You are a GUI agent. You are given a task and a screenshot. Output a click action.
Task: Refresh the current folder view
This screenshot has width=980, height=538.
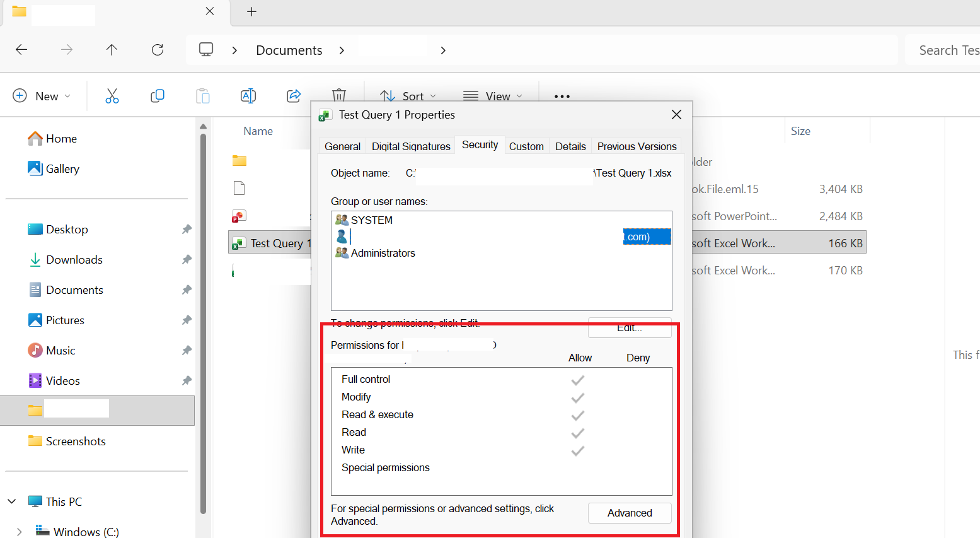tap(158, 50)
